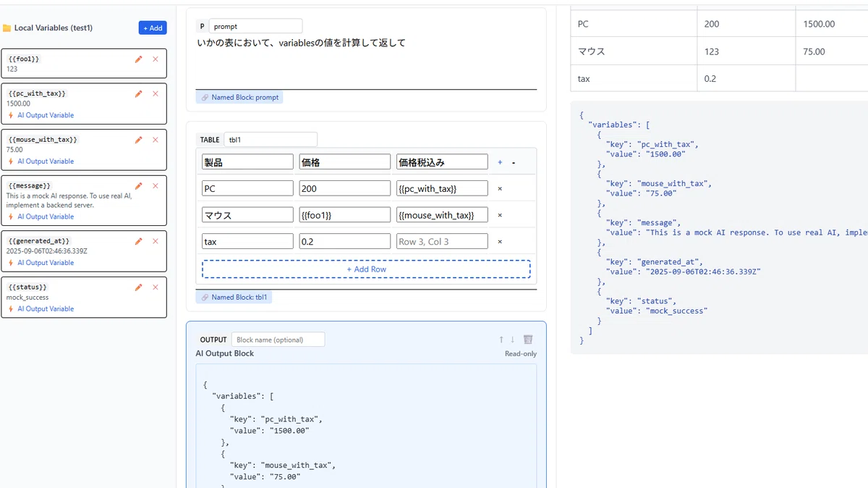Click the {{foo1}} table cell
This screenshot has width=868, height=488.
pos(345,215)
